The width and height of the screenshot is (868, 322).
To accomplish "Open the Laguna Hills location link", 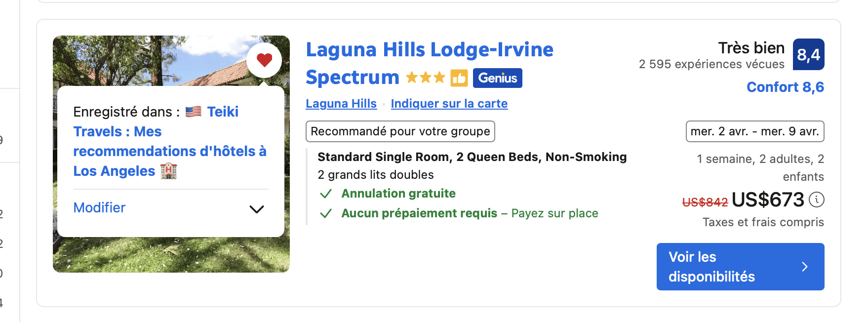I will (341, 104).
